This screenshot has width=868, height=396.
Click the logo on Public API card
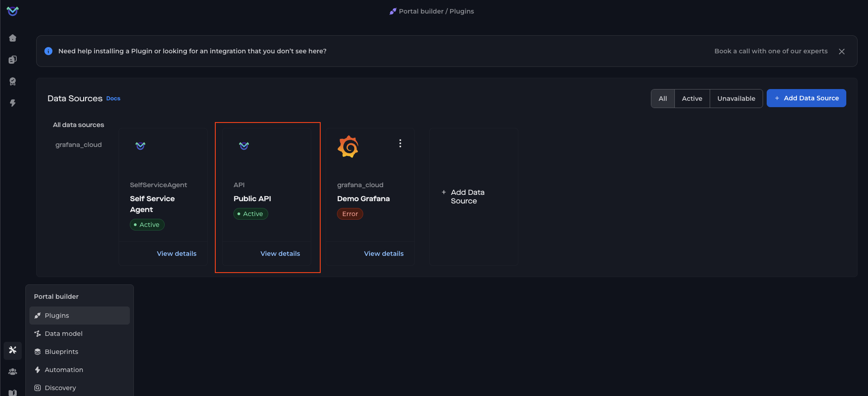pos(244,146)
